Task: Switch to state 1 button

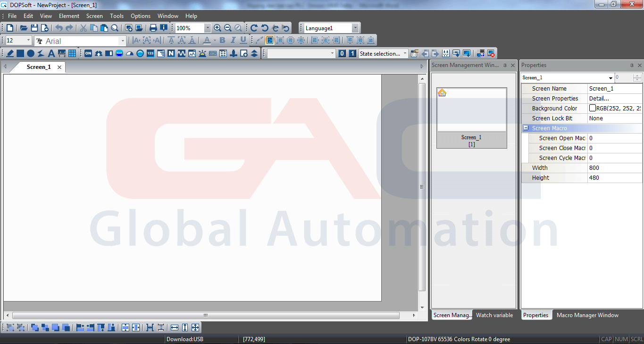Action: (x=352, y=53)
